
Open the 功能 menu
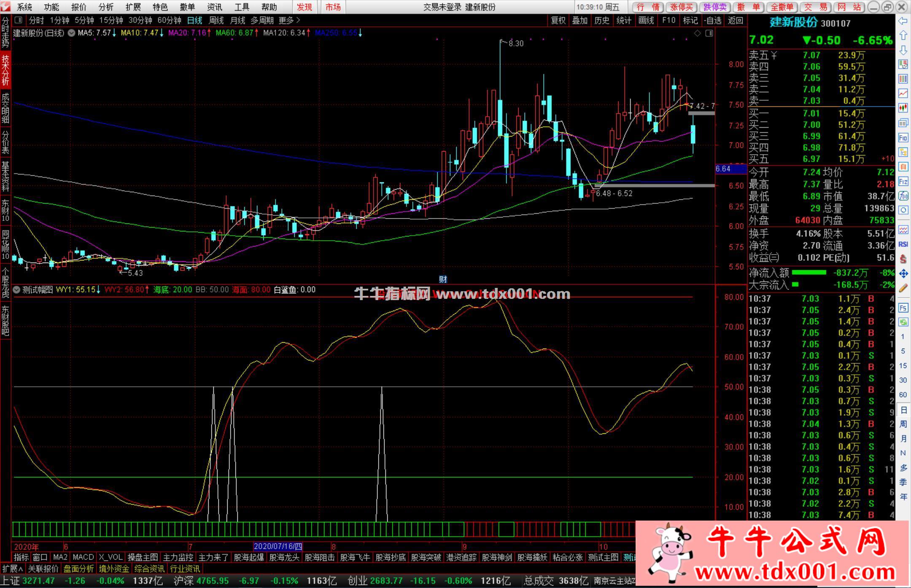point(51,7)
